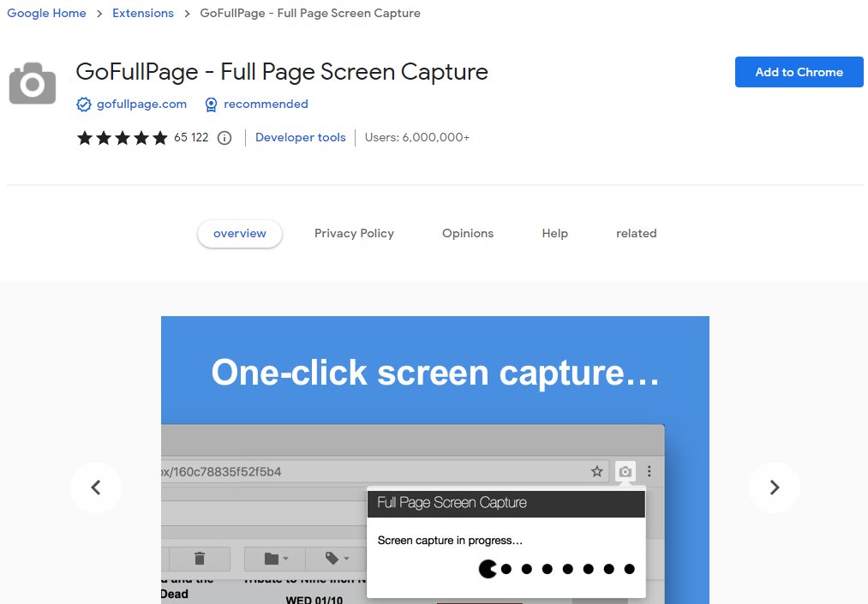Open the Privacy Policy tab
Viewport: 868px width, 604px height.
[x=354, y=234]
